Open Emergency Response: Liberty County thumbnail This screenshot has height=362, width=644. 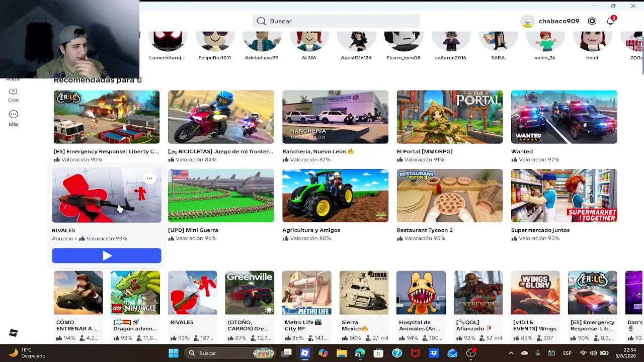107,117
